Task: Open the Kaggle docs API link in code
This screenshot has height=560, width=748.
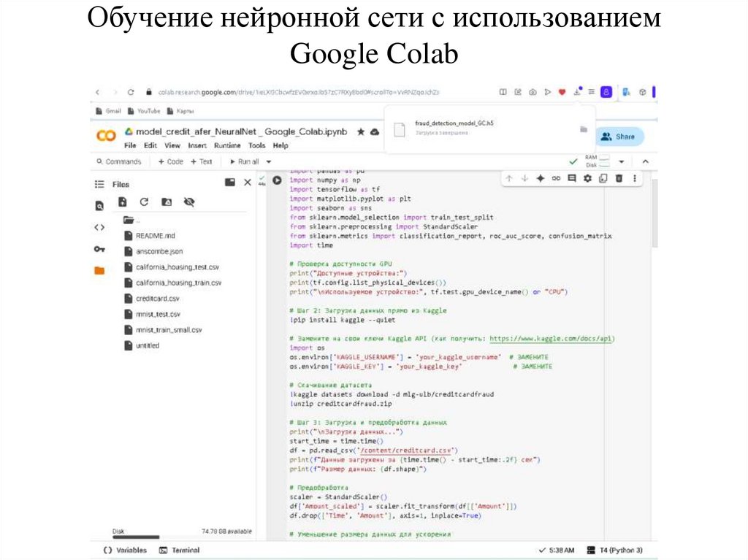Action: (552, 339)
